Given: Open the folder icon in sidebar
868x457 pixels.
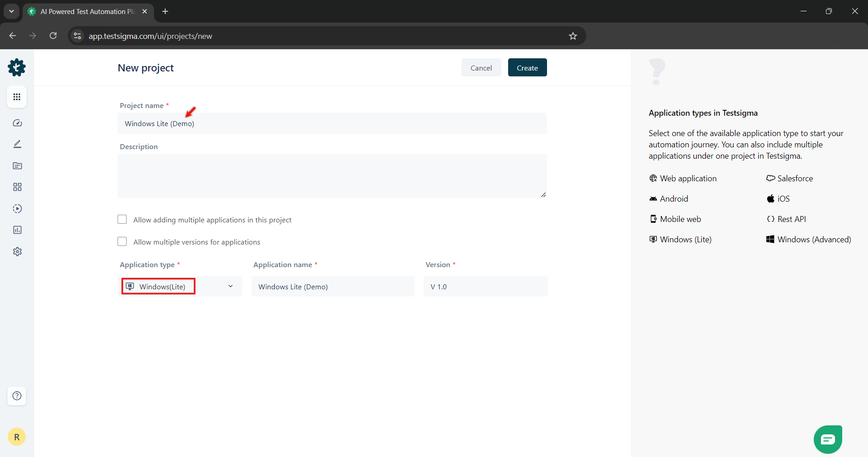Looking at the screenshot, I should 17,166.
